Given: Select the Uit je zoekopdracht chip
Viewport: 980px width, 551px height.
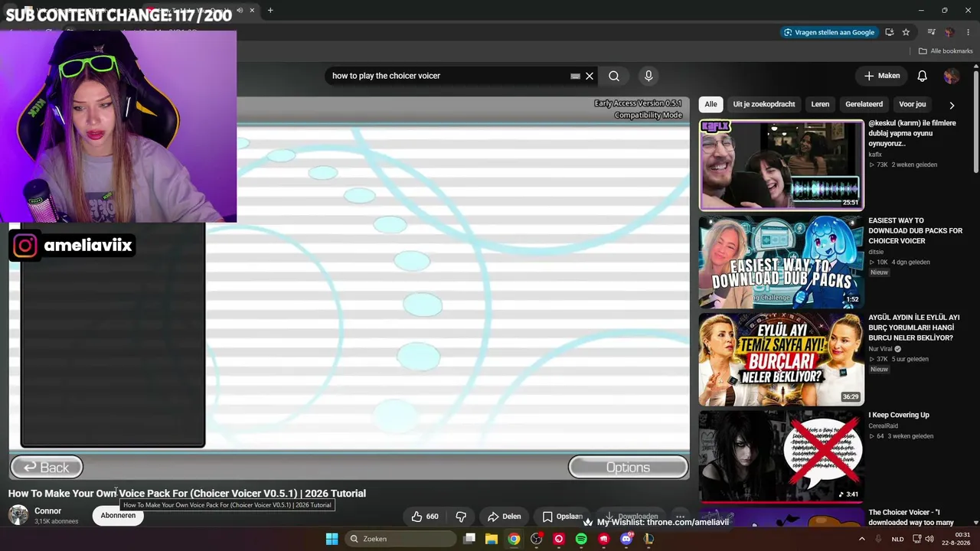Looking at the screenshot, I should pos(764,104).
